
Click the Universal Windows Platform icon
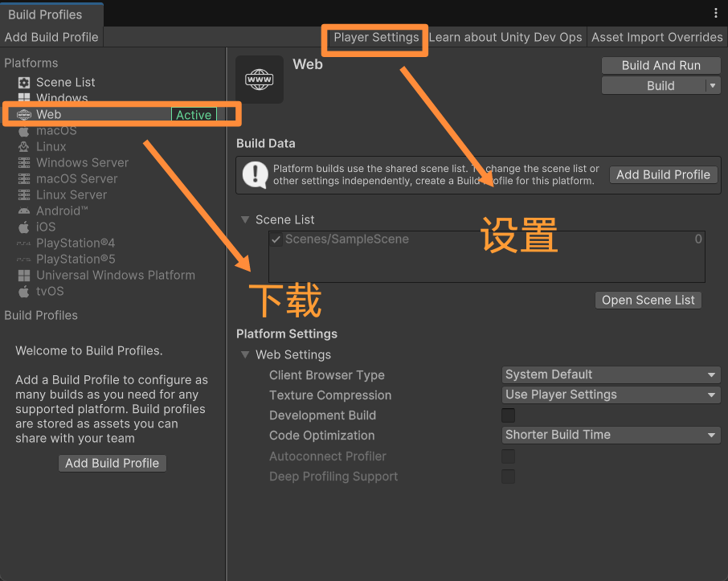pos(23,276)
